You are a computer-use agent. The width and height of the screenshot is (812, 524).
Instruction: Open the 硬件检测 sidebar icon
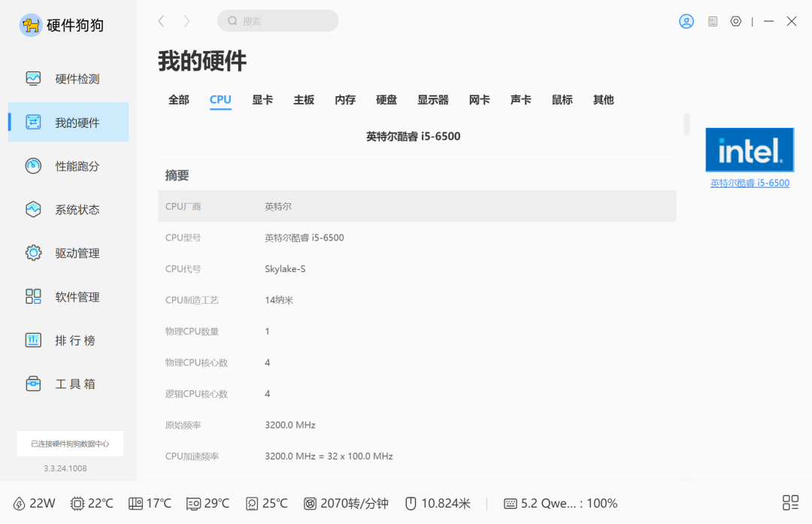pyautogui.click(x=33, y=79)
